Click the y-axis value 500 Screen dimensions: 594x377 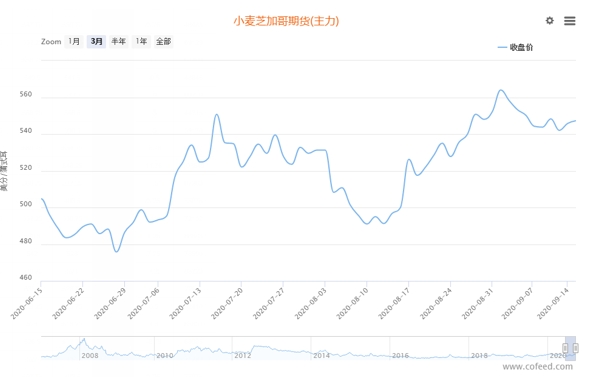26,204
